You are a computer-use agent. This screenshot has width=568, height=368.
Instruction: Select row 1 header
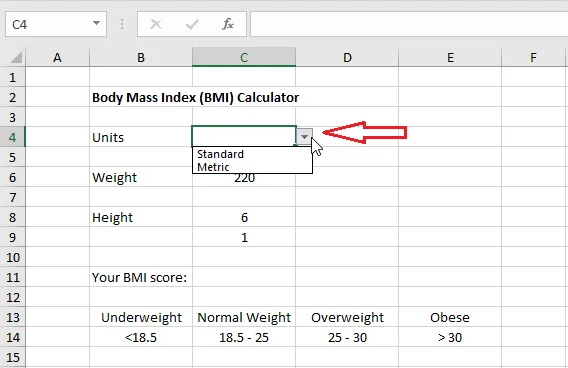13,77
